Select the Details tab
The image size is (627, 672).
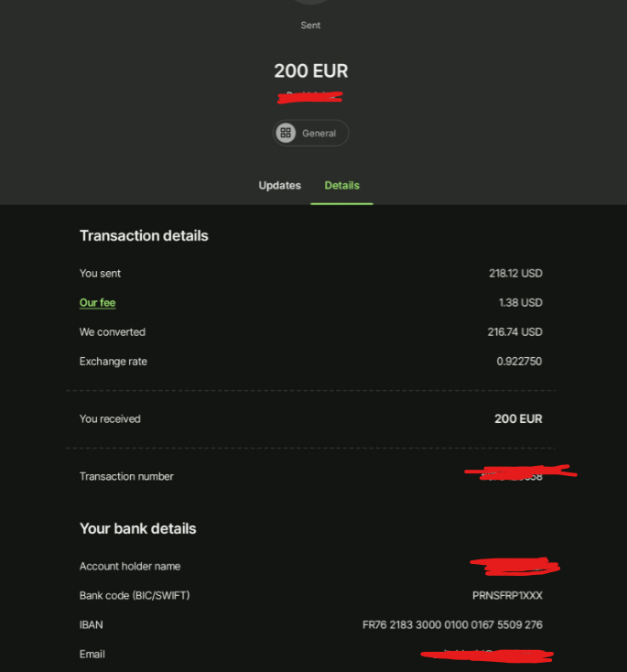click(x=342, y=185)
